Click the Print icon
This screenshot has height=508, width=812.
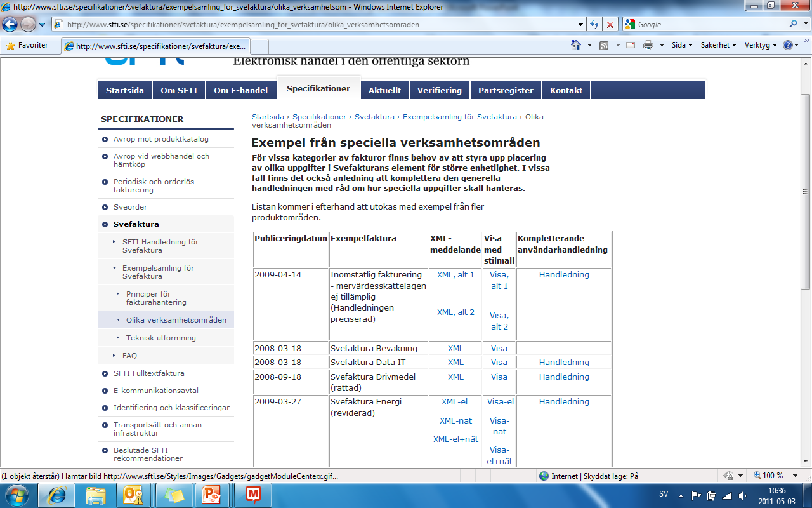pyautogui.click(x=648, y=45)
